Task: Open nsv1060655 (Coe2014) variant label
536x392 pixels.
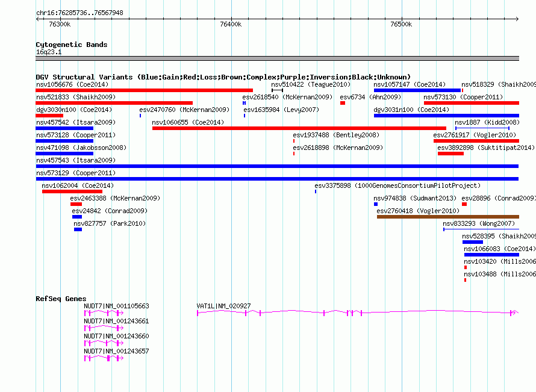Action: 188,122
